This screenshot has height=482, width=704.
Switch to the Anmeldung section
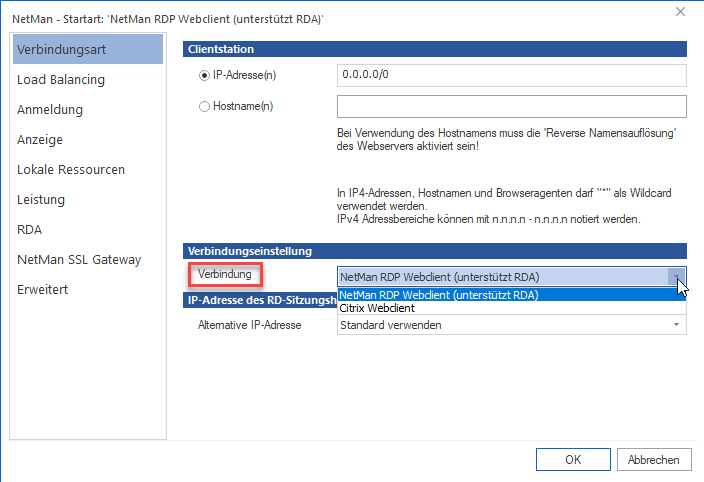(50, 109)
